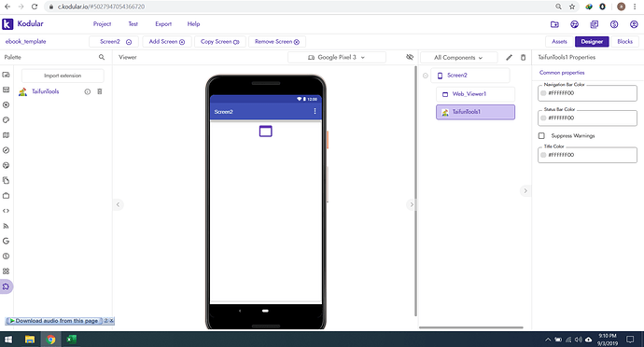Open the documentation icon in header
The width and height of the screenshot is (644, 347).
(x=594, y=24)
